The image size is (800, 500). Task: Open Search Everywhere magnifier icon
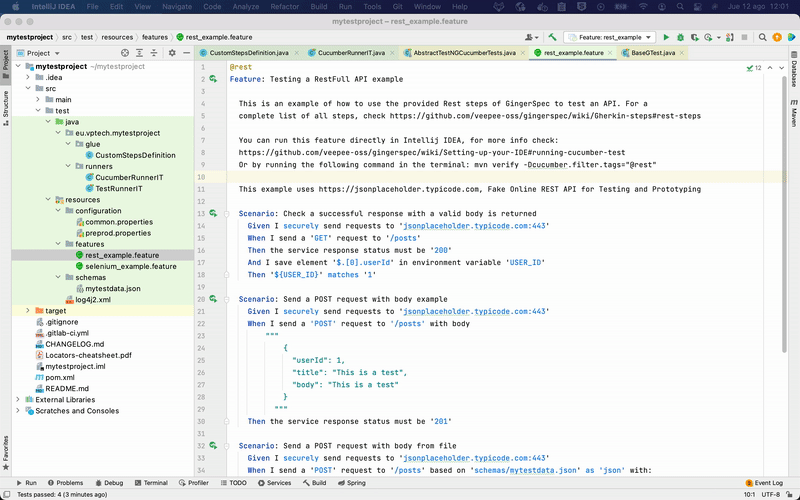tap(762, 37)
